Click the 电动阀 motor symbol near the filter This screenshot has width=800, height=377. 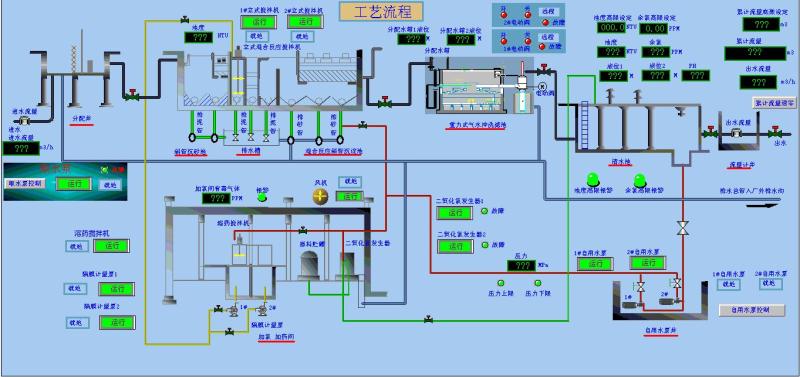pyautogui.click(x=541, y=87)
